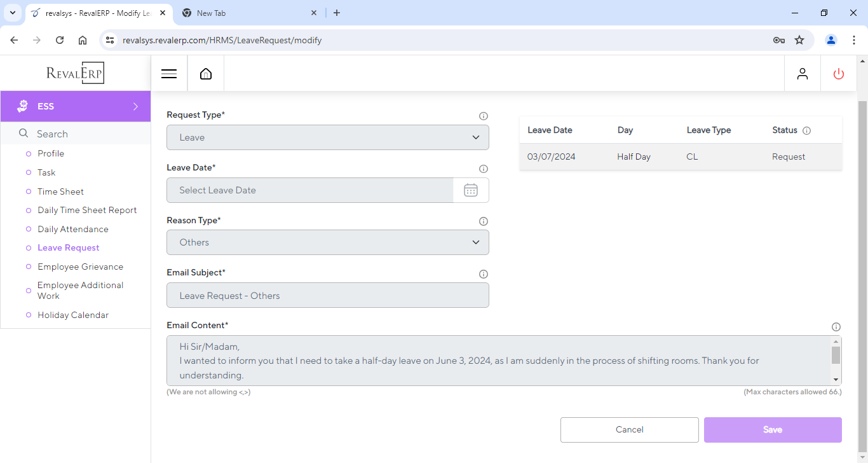Screen dimensions: 868x463
Task: Click the Email Content scrollbar down arrow
Action: [836, 380]
